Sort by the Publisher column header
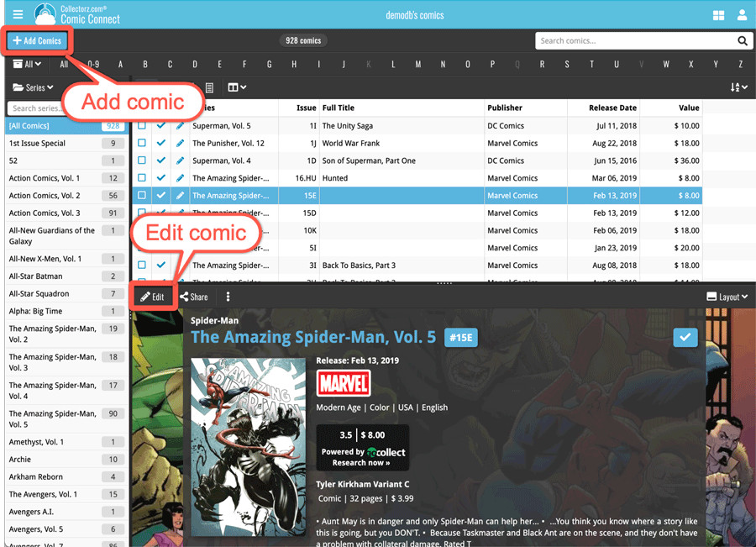Image resolution: width=756 pixels, height=547 pixels. pyautogui.click(x=505, y=108)
